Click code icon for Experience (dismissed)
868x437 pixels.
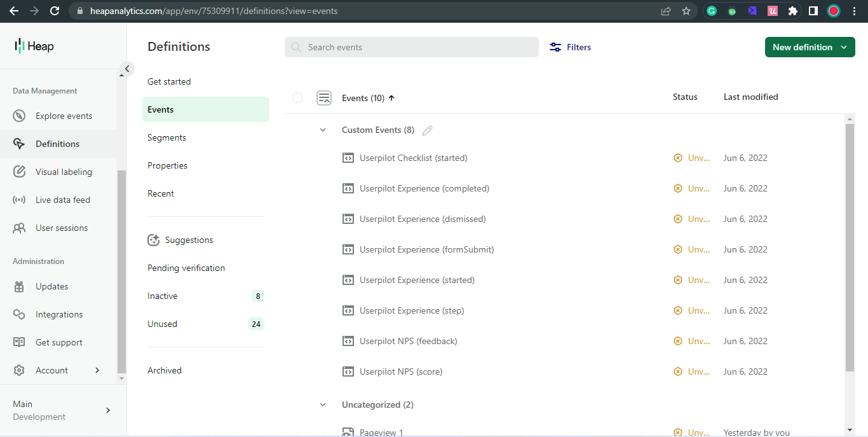point(348,219)
